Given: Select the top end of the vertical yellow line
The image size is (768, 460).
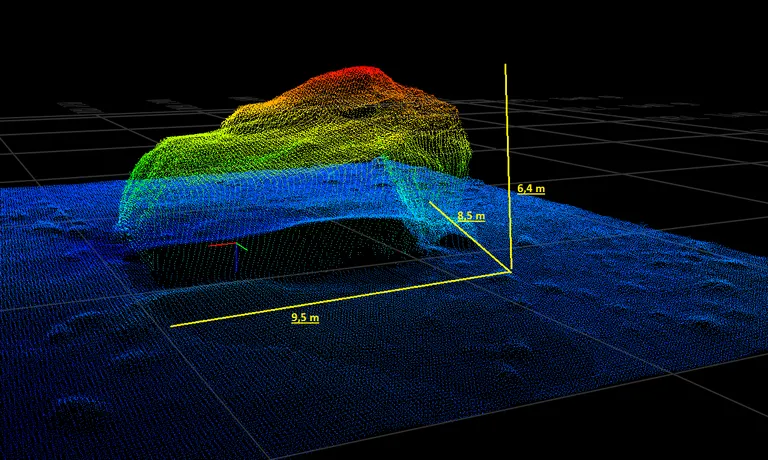Looking at the screenshot, I should click(x=506, y=65).
